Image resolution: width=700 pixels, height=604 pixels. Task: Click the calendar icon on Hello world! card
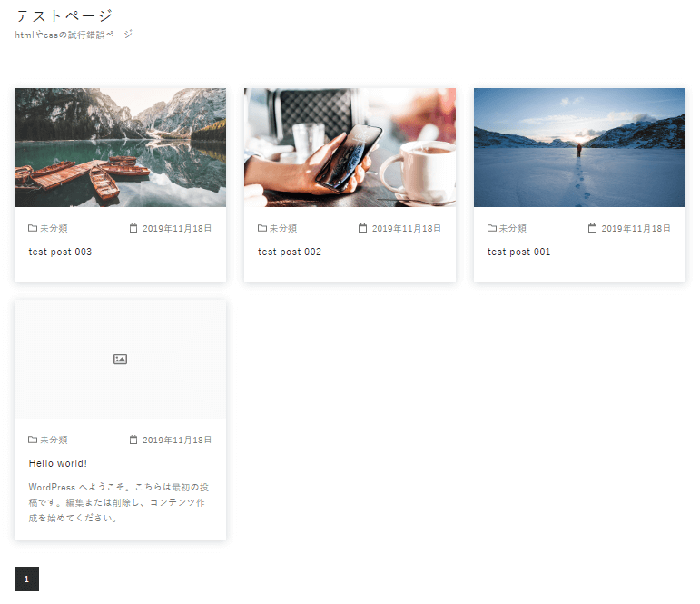click(x=133, y=440)
